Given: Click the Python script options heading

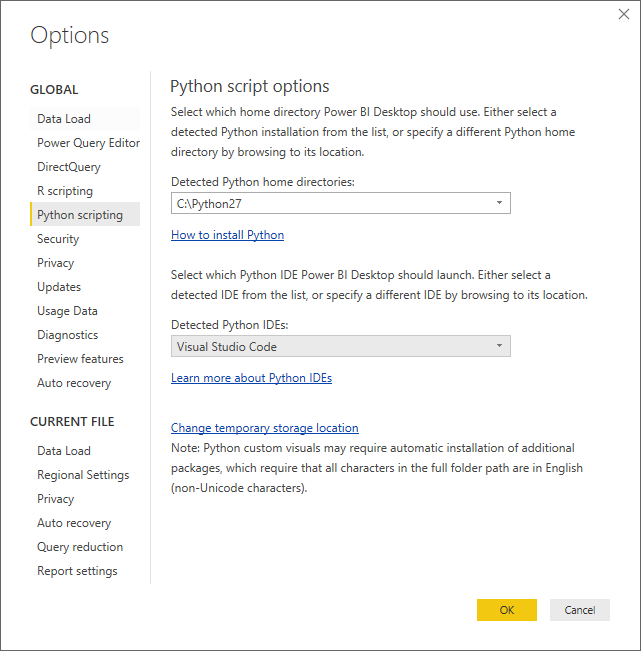Looking at the screenshot, I should pyautogui.click(x=250, y=87).
